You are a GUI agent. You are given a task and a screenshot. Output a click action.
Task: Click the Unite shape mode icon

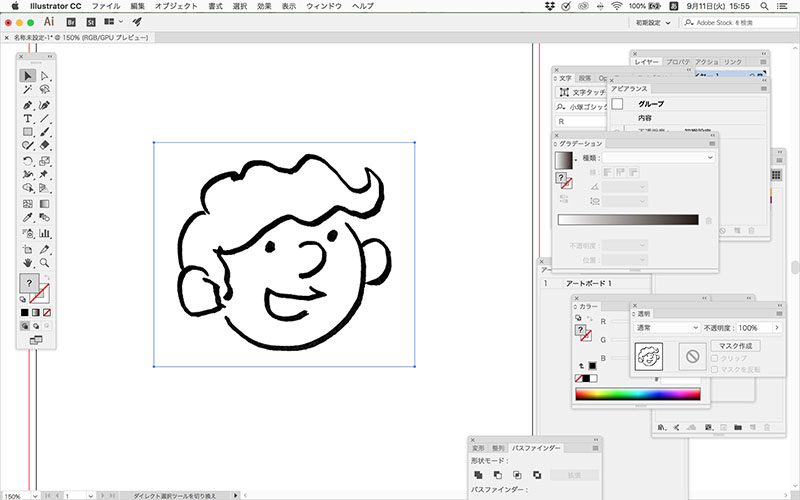[478, 475]
